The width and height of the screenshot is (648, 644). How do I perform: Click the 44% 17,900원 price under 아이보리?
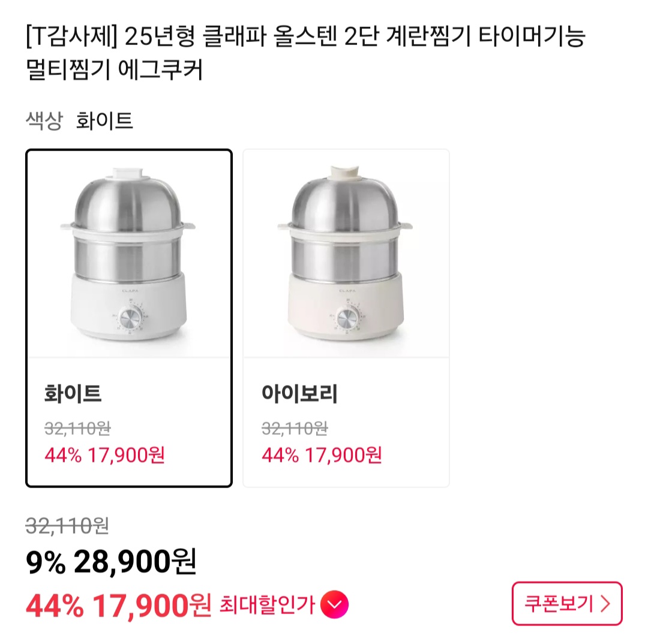[322, 455]
